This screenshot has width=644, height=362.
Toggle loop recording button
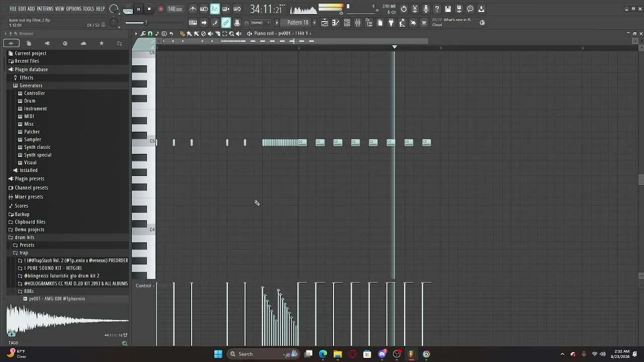point(237,9)
